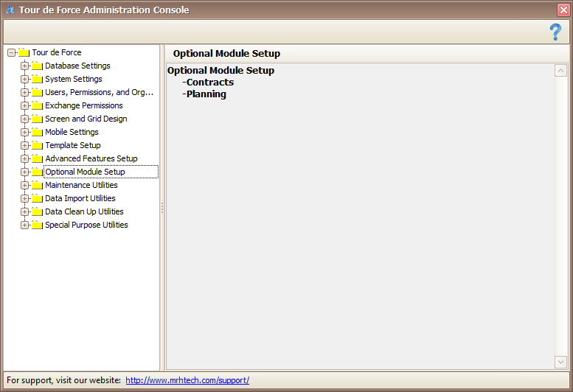573x392 pixels.
Task: Click the splitter grip between panes
Action: point(162,208)
